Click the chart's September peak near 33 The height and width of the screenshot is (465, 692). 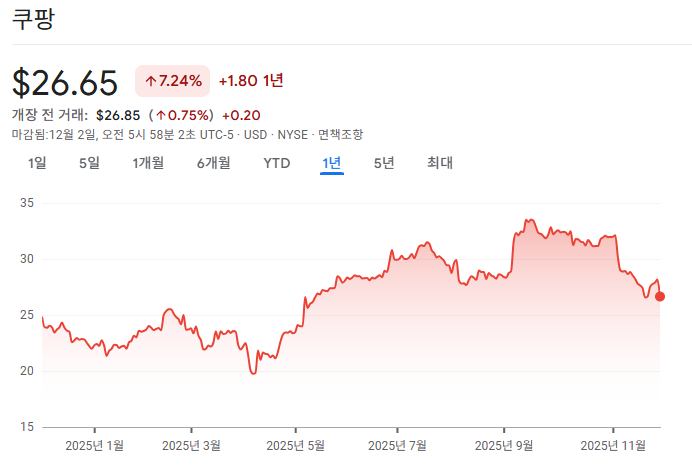[530, 220]
